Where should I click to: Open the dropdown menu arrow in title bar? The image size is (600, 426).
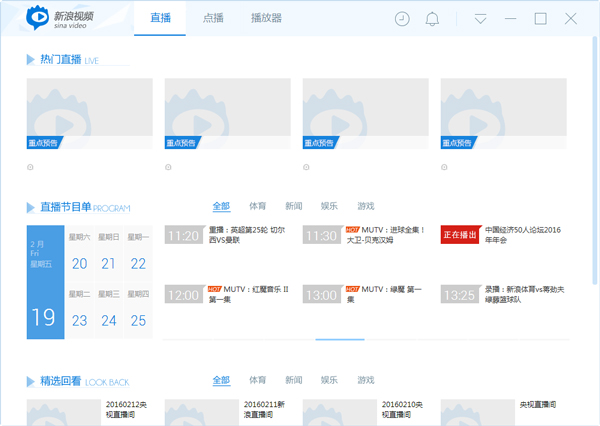click(x=480, y=19)
